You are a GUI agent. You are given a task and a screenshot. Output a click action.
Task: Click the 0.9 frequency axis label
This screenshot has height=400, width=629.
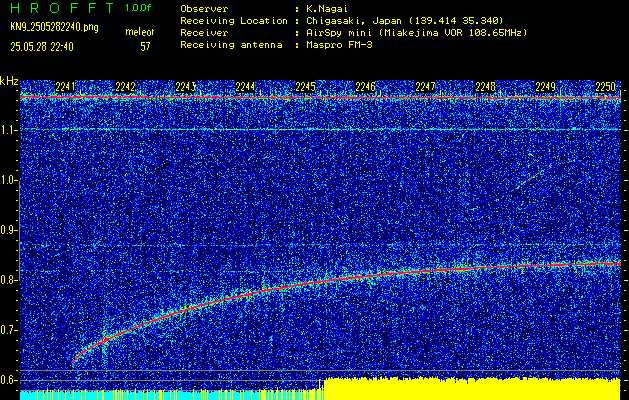9,230
